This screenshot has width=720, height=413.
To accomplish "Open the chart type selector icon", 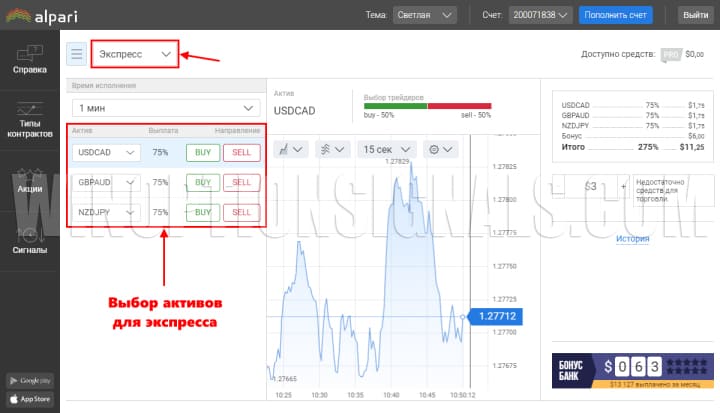I will pyautogui.click(x=291, y=149).
